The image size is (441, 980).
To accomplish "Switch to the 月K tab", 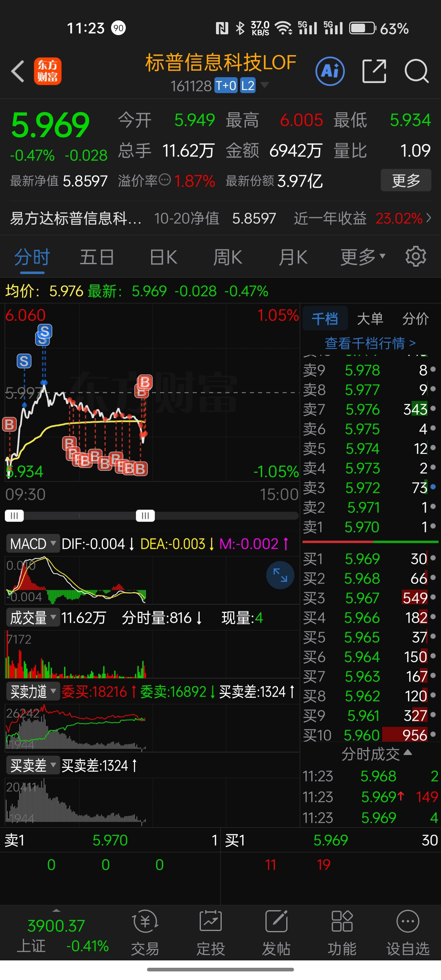I will (293, 258).
